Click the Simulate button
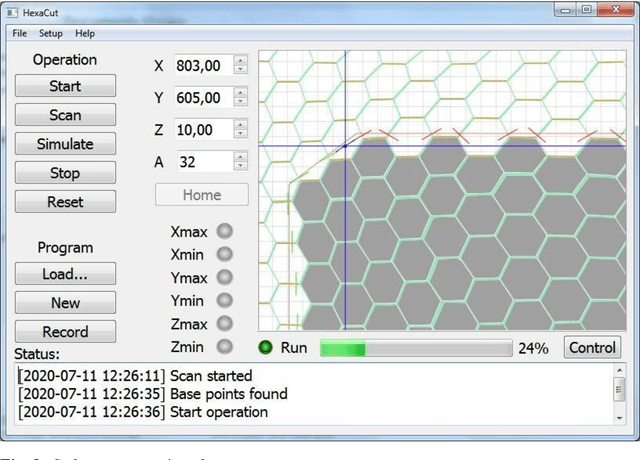 [65, 144]
